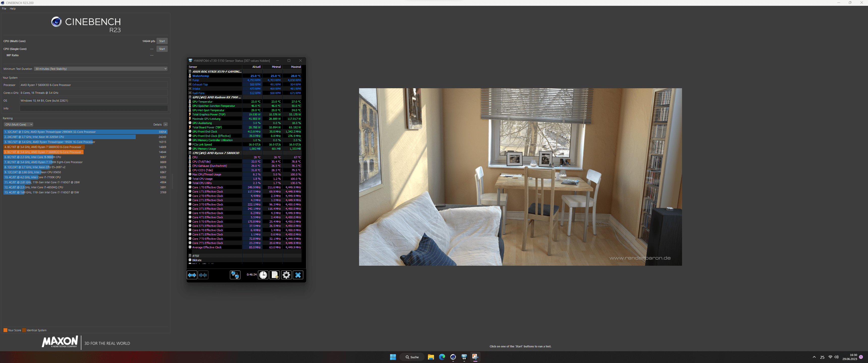Open the File menu in Cinebench
868x363 pixels.
4,9
